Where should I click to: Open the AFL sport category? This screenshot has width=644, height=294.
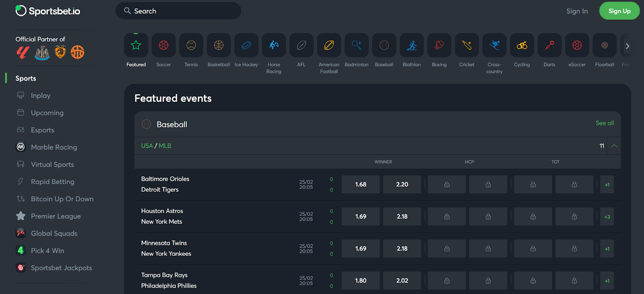(x=301, y=45)
